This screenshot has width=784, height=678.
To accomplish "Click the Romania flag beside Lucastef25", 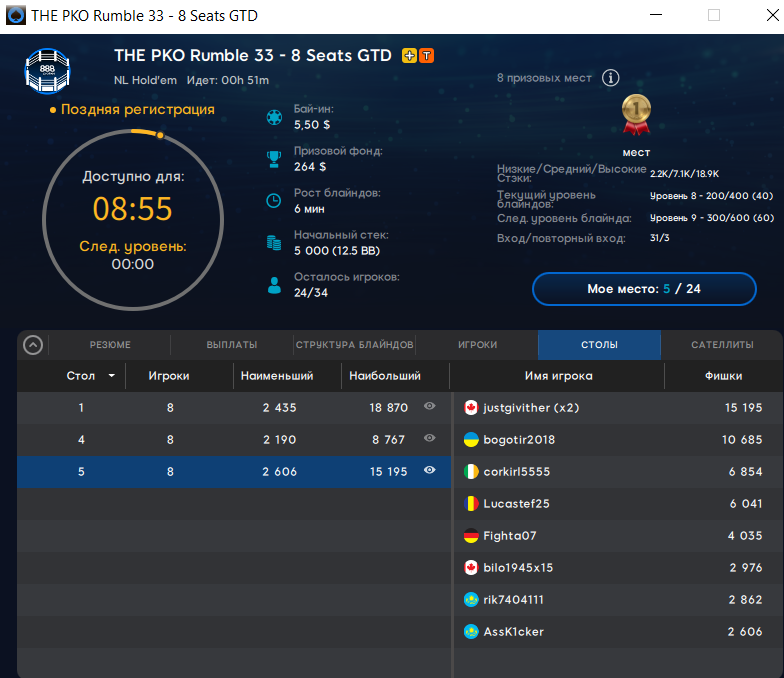I will 471,504.
